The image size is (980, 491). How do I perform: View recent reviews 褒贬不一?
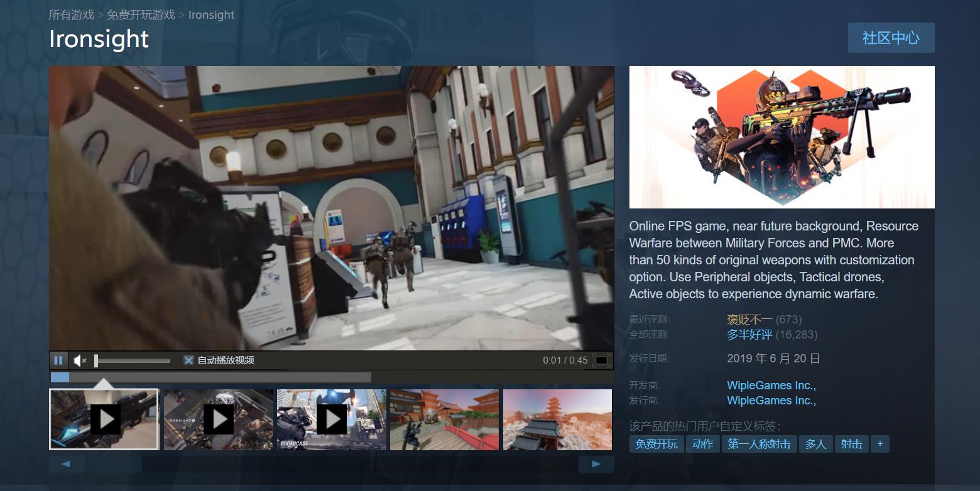750,320
